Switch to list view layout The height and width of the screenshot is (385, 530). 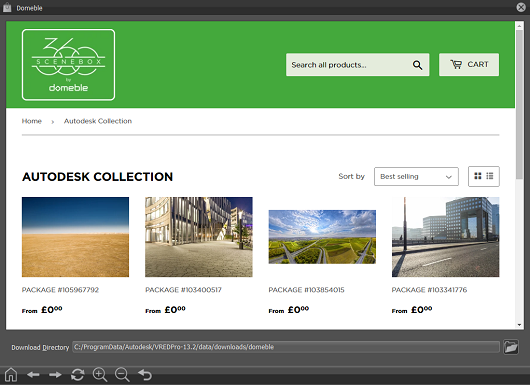click(490, 176)
